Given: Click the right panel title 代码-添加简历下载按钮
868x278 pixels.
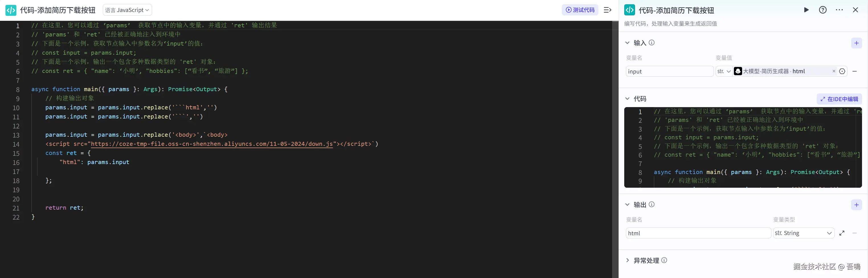Looking at the screenshot, I should [676, 11].
